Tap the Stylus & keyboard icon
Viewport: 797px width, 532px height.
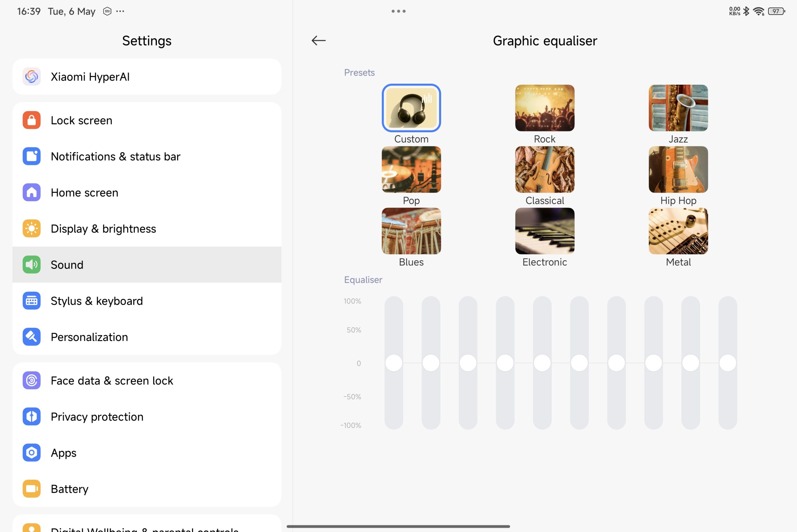[x=31, y=301]
